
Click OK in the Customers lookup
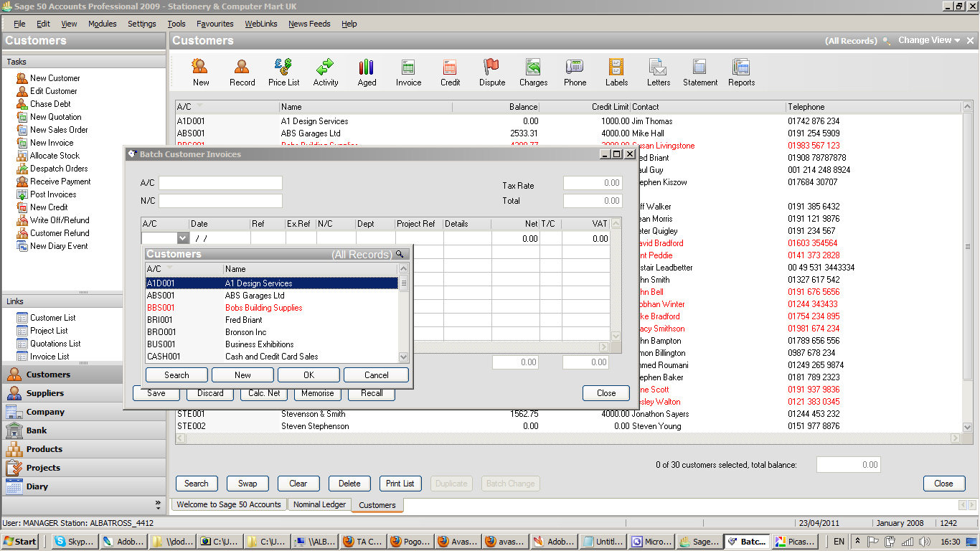pos(308,375)
